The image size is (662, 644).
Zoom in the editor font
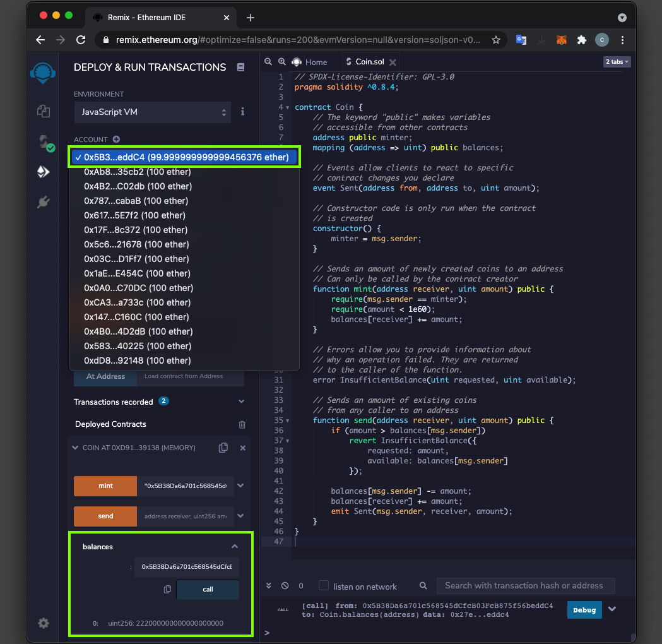coord(281,62)
